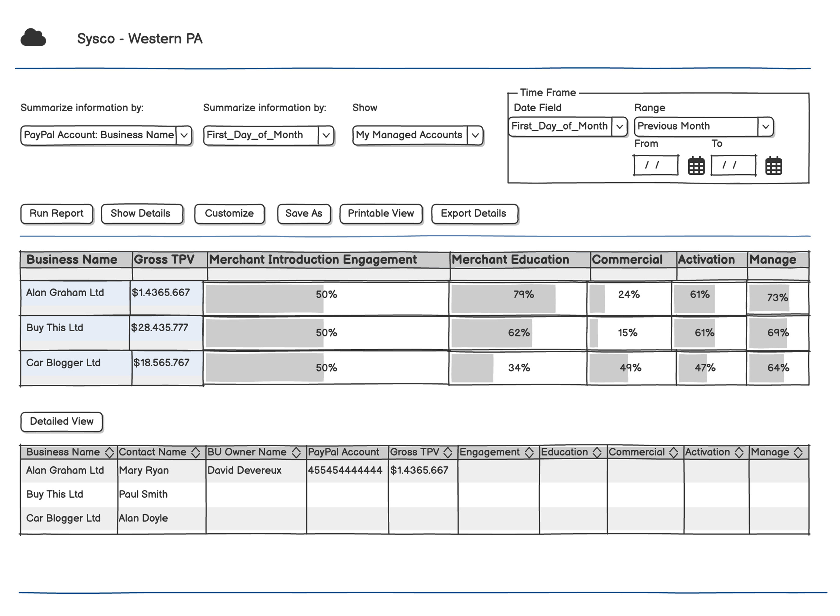This screenshot has width=840, height=616.
Task: Sort detailed table by Manage icon
Action: 798,452
